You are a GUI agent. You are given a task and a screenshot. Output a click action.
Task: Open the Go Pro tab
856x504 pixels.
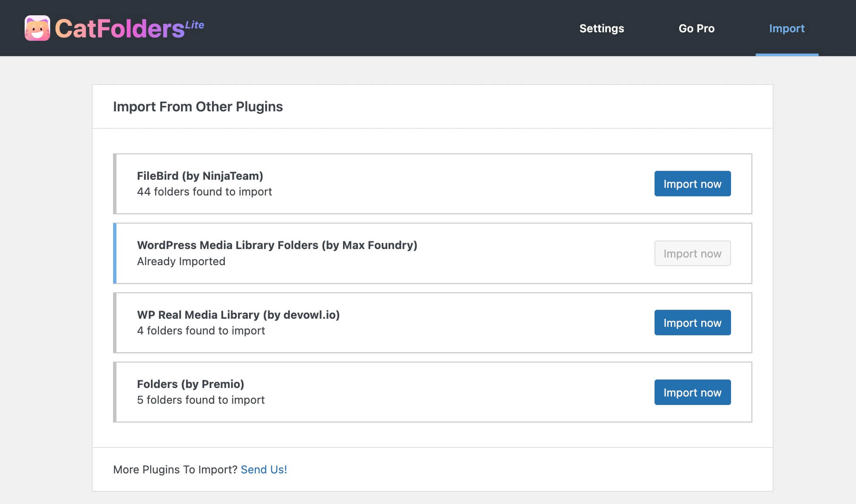696,28
